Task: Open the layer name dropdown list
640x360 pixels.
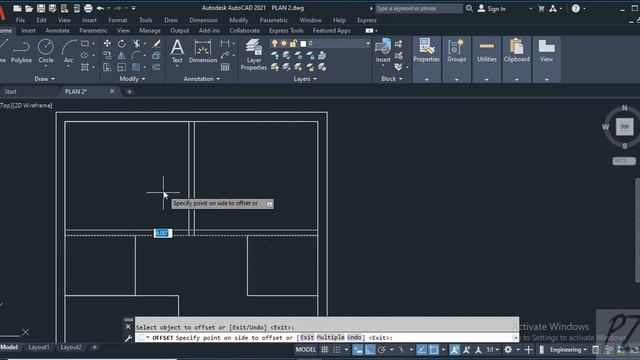Action: tap(367, 43)
